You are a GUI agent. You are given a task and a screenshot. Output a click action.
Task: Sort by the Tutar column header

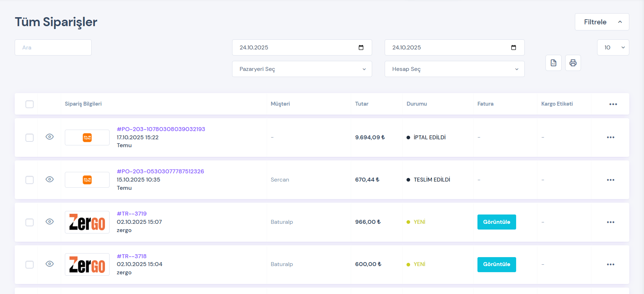[361, 104]
